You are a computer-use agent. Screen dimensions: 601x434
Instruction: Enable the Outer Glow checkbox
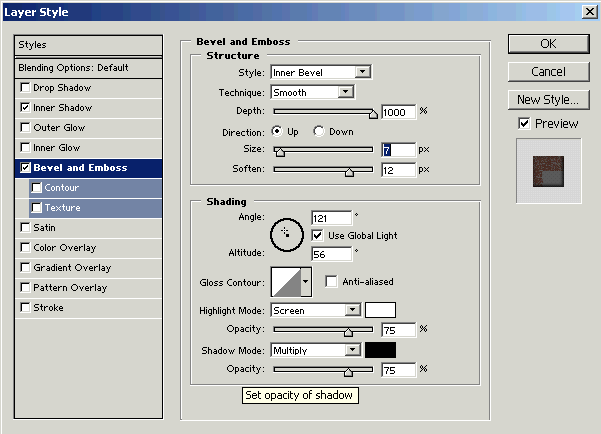pos(25,127)
